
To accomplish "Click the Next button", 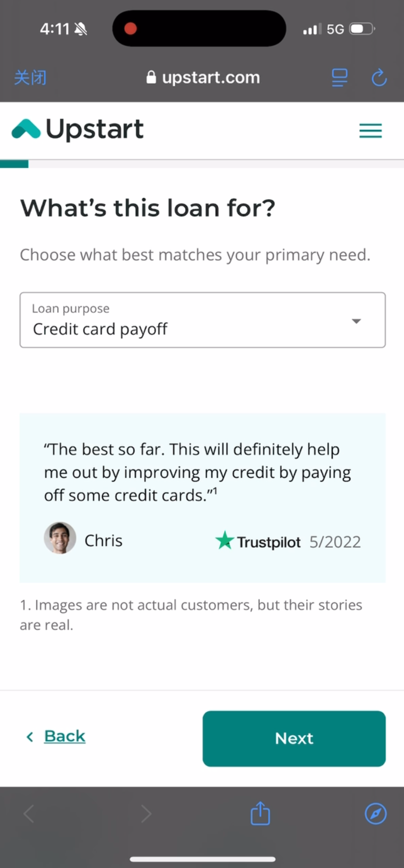I will [x=294, y=739].
